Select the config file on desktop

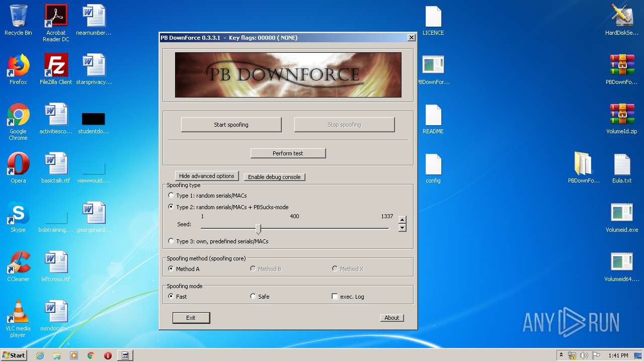pyautogui.click(x=433, y=168)
